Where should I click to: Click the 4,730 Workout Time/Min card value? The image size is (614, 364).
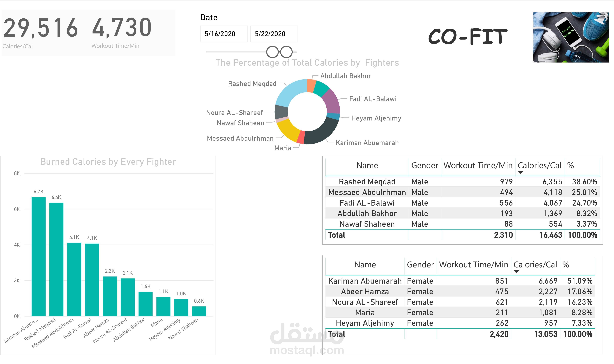122,27
